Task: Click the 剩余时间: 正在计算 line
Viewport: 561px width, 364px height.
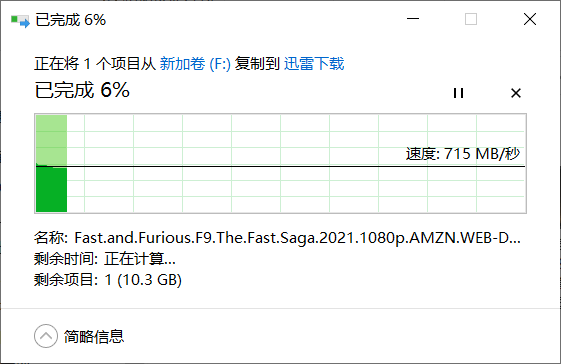Action: [105, 259]
